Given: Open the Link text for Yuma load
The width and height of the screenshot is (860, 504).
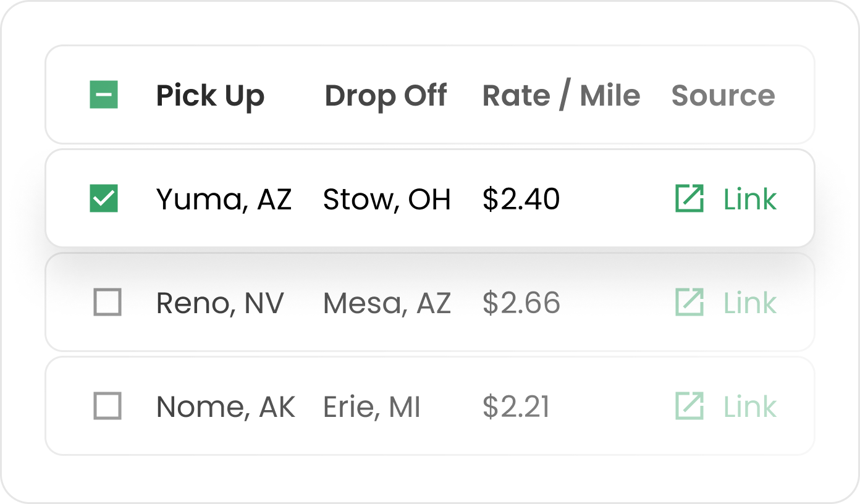Looking at the screenshot, I should coord(749,199).
